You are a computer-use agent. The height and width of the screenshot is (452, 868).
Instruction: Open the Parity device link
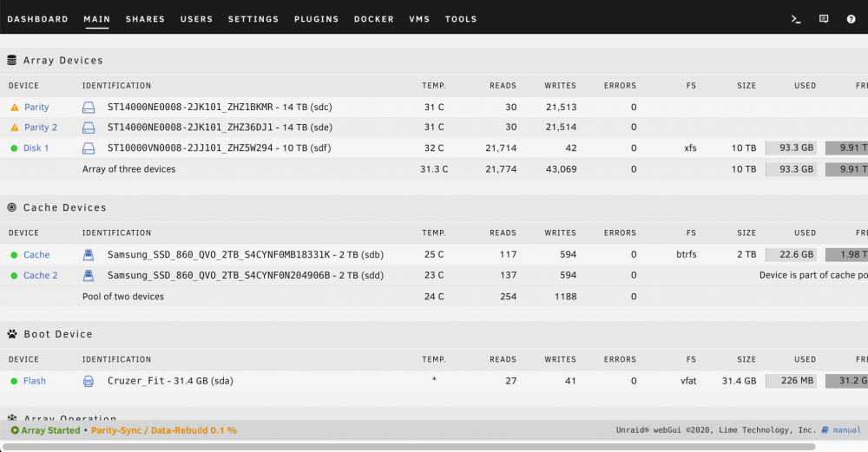point(36,108)
